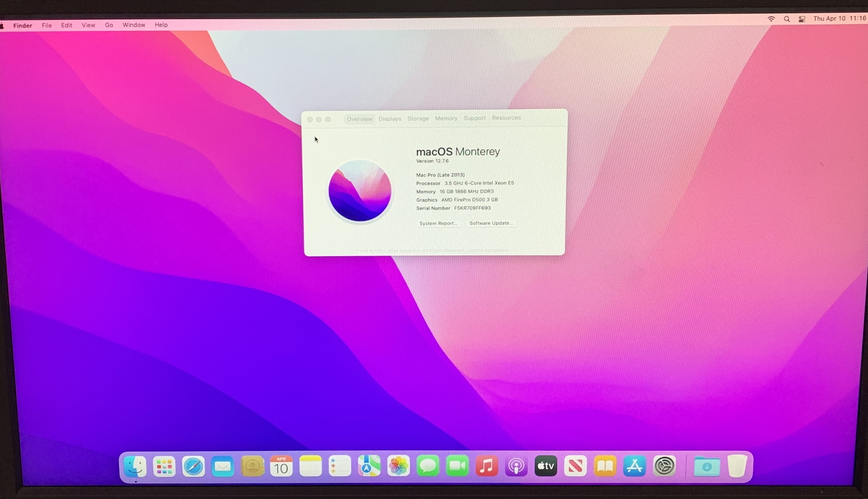
Task: Click the Wi-Fi status icon
Action: tap(771, 19)
